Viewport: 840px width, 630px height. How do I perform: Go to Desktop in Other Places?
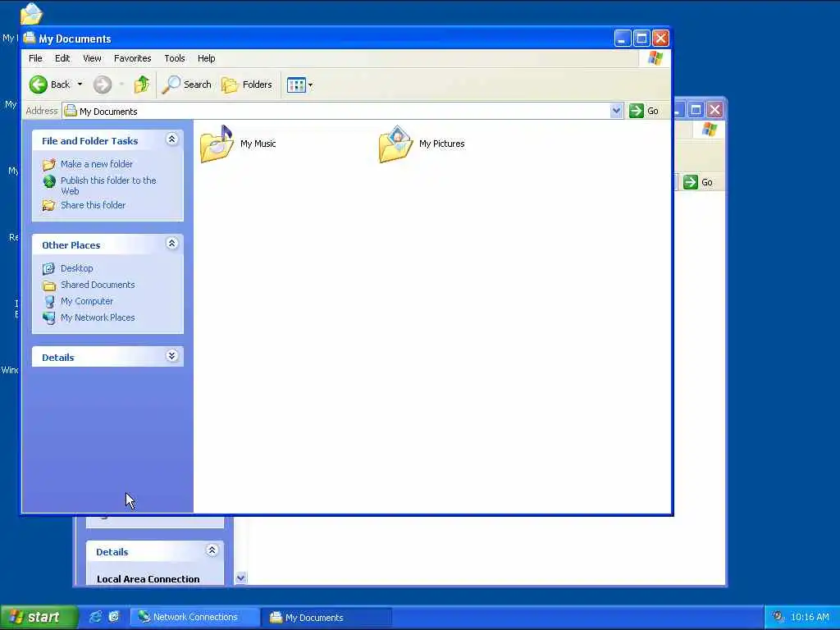click(x=76, y=268)
